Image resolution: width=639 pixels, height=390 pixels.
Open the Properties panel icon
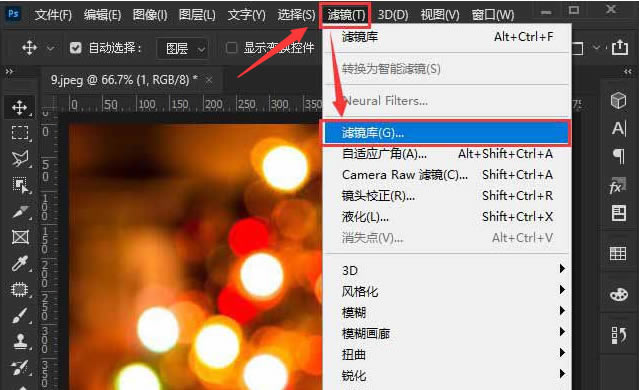[x=619, y=213]
